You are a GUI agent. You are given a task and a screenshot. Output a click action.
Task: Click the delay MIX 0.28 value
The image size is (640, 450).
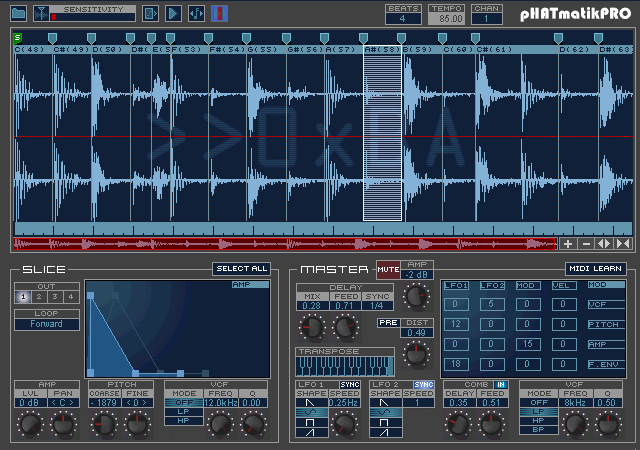[x=312, y=306]
